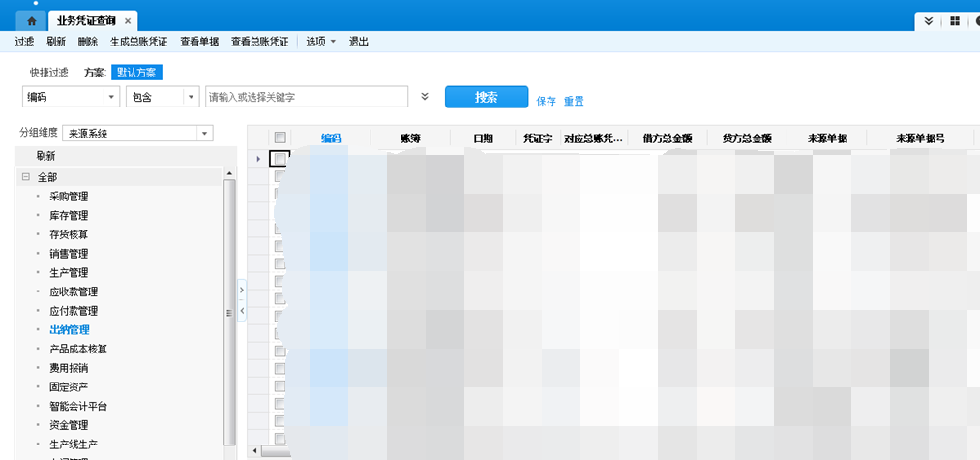Expand the 来源系统 grouping dropdown
Image resolution: width=980 pixels, height=460 pixels.
point(203,133)
